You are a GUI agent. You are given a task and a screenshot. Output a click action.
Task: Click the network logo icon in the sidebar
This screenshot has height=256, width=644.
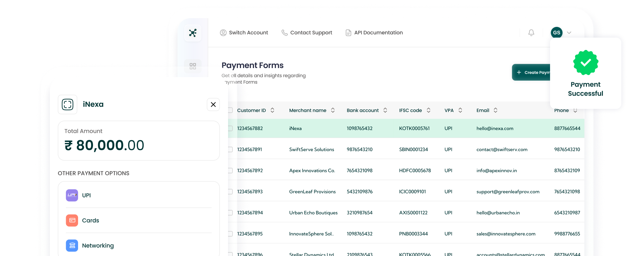coord(193,33)
